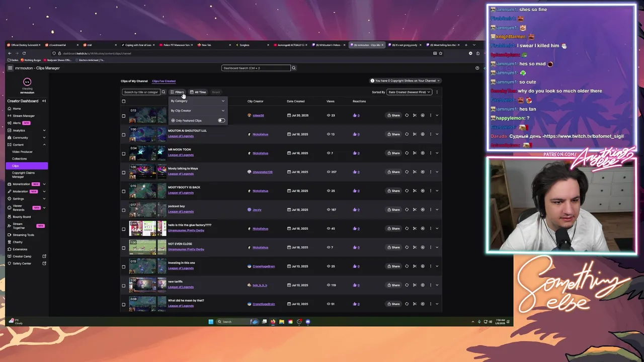Check the hello is this the glue factory box

124,229
